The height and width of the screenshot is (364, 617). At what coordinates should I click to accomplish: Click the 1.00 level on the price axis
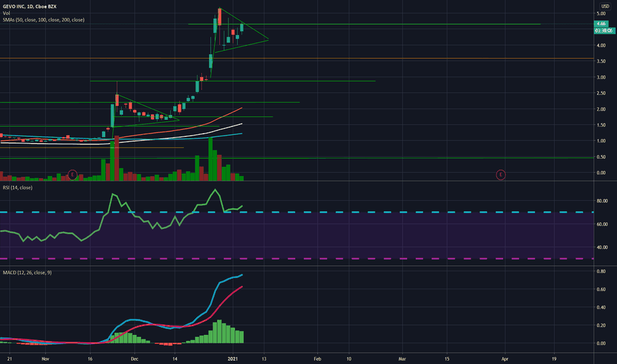click(601, 141)
